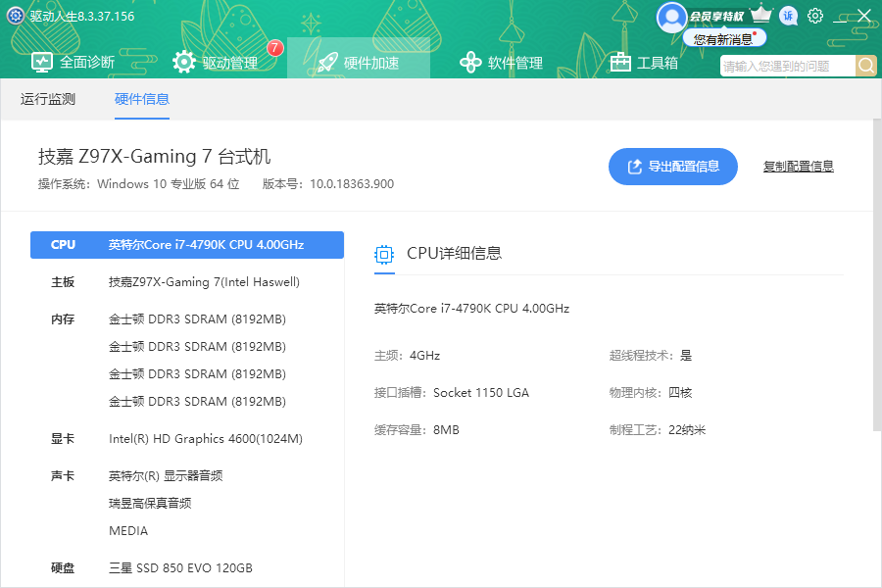
Task: Open the user account avatar
Action: tap(671, 18)
